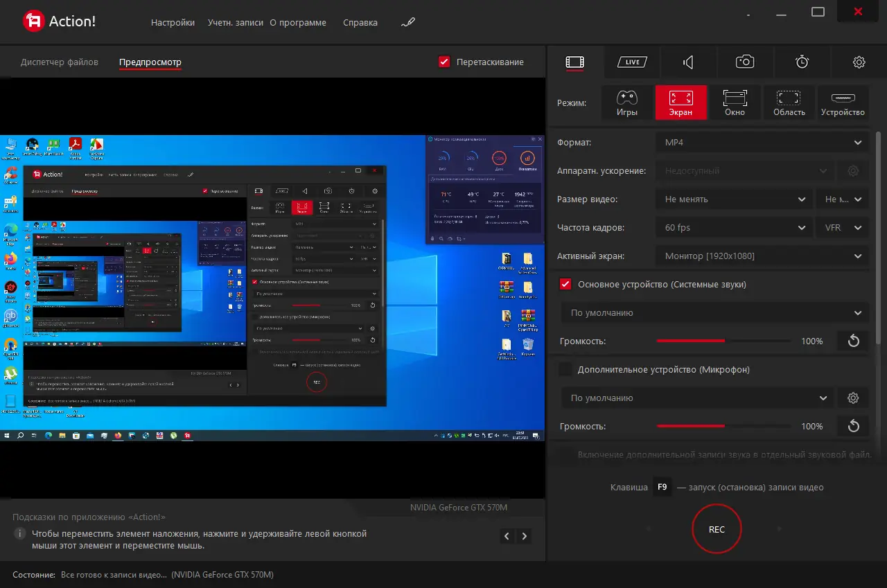The width and height of the screenshot is (887, 588).
Task: Open the screenshot camera tab
Action: [745, 62]
